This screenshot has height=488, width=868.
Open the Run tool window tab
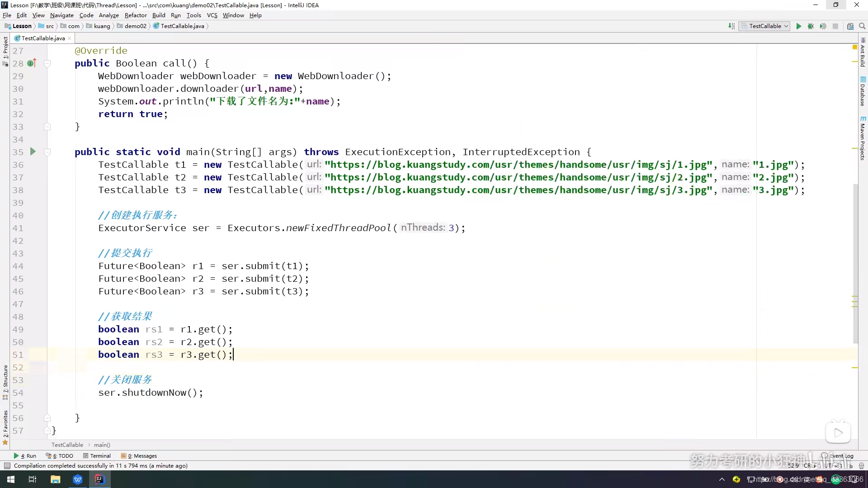pyautogui.click(x=25, y=456)
